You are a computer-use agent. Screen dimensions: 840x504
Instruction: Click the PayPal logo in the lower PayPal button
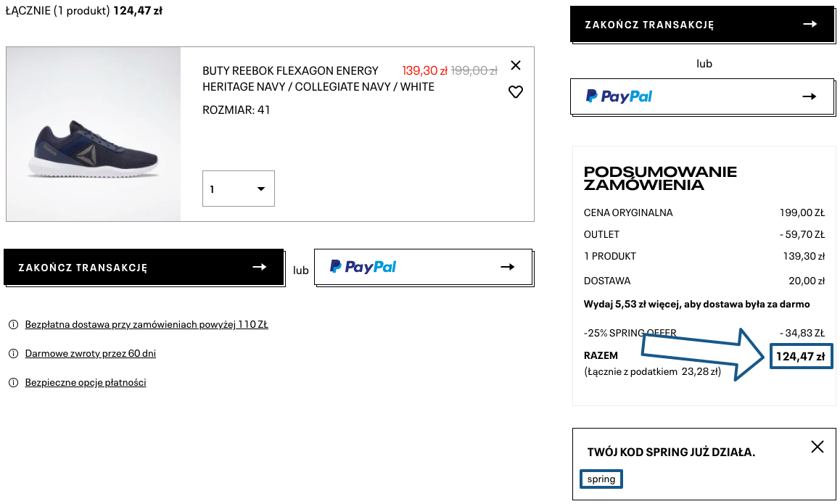tap(363, 267)
